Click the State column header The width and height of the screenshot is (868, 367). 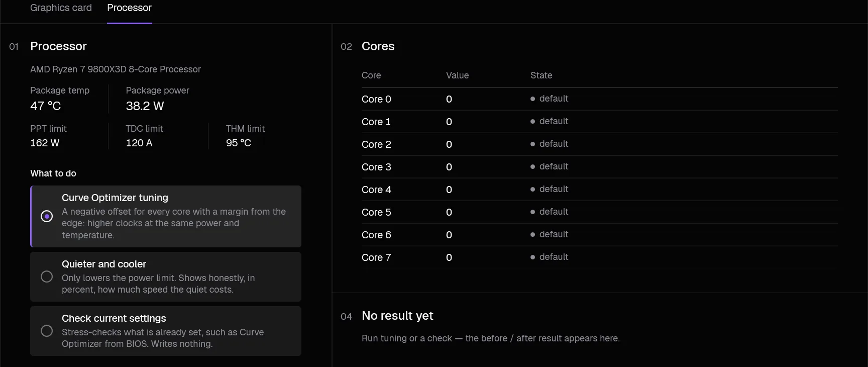point(541,75)
